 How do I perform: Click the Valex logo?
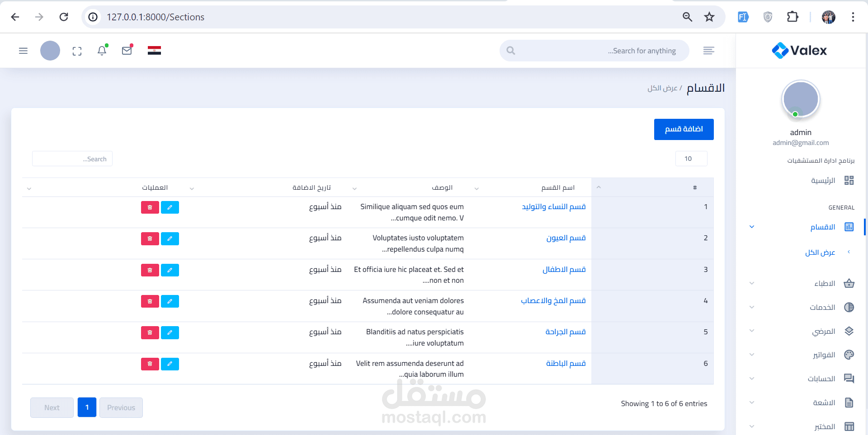(799, 50)
